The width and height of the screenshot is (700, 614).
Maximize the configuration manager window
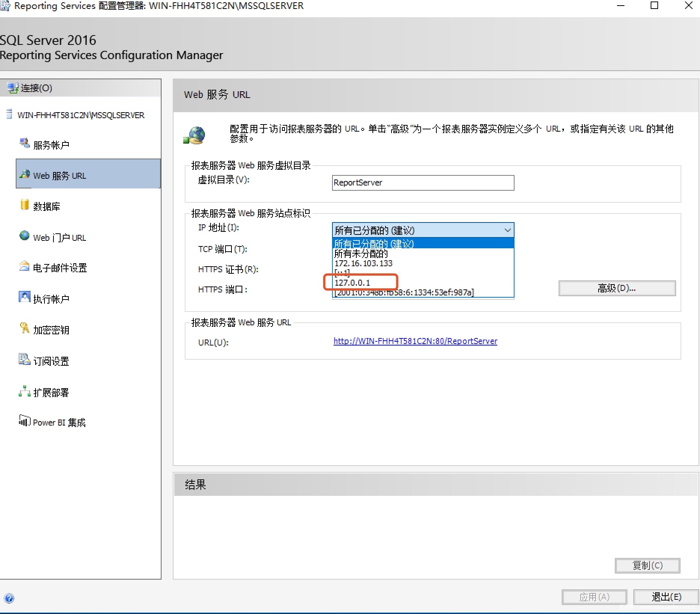point(654,6)
